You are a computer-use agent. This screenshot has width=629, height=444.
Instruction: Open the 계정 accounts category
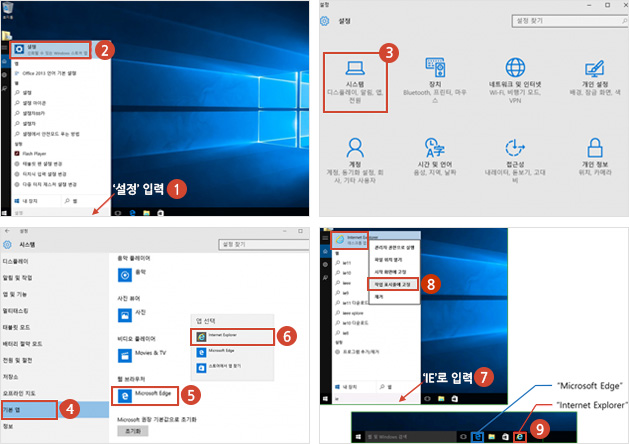(355, 160)
